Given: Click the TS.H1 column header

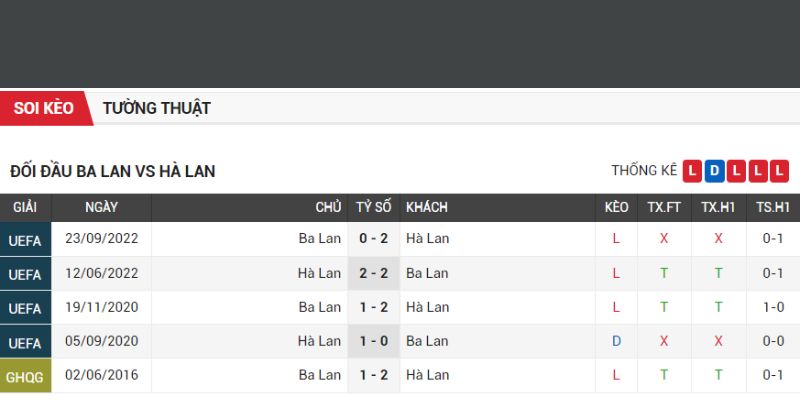Looking at the screenshot, I should [x=773, y=207].
